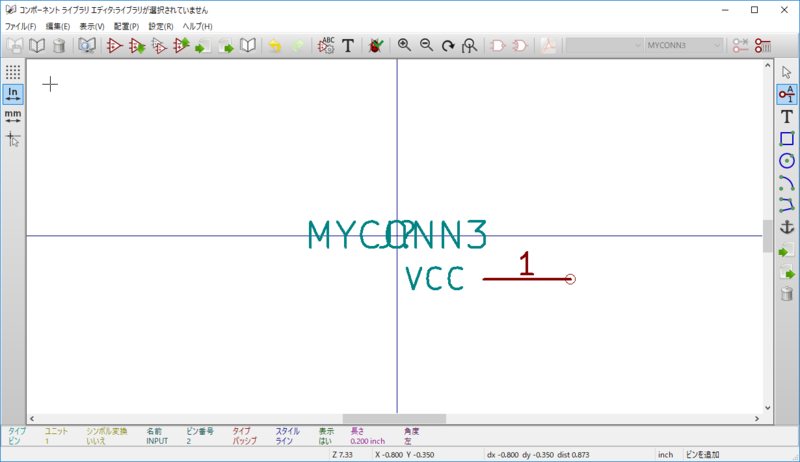800x462 pixels.
Task: Click the horizontal scrollbar thumb
Action: click(394, 419)
